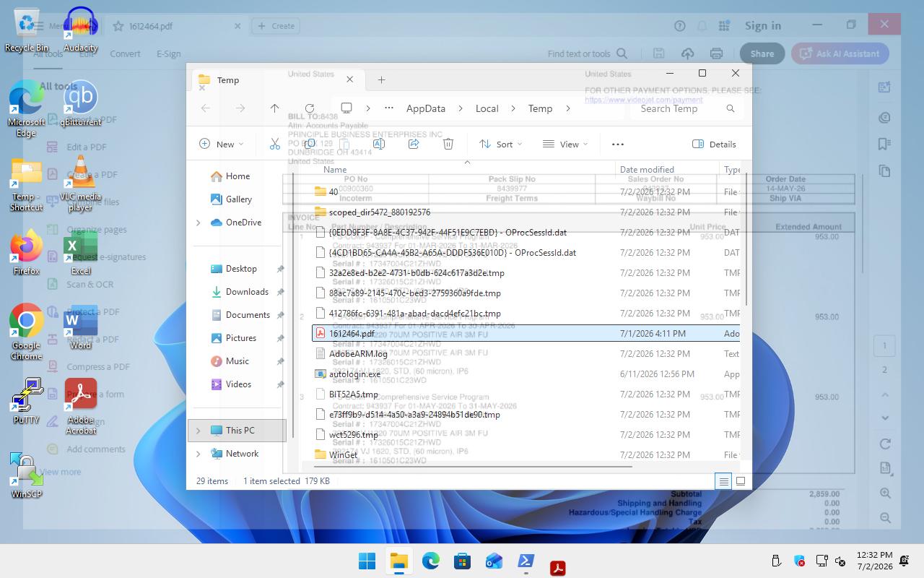Go back with File Explorer's back arrow

[206, 108]
